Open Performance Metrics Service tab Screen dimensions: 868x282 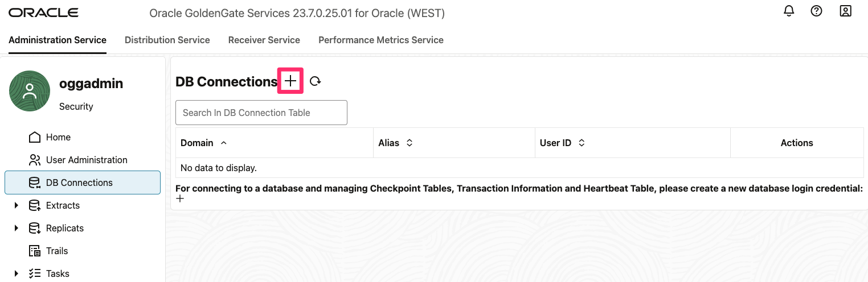380,40
